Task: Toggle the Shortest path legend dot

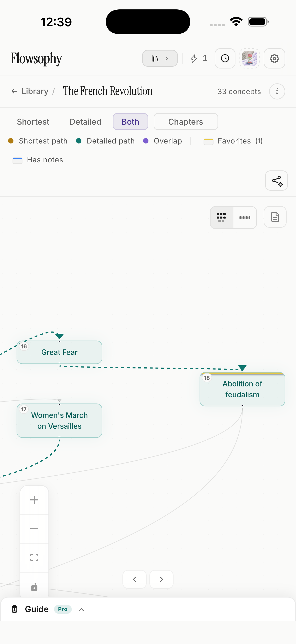Action: click(11, 141)
